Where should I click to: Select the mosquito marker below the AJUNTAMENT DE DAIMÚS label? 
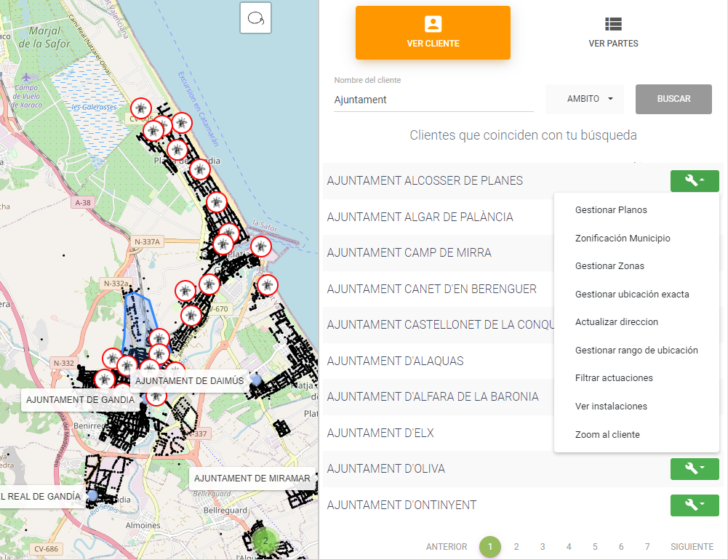tap(156, 396)
